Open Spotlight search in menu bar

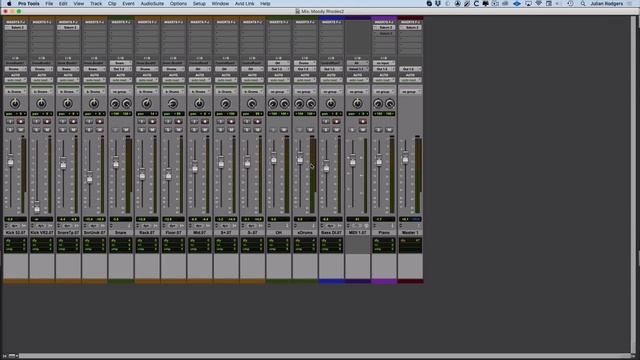(583, 4)
